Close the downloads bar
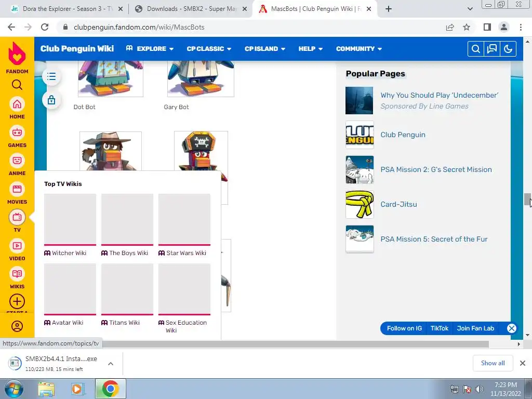The width and height of the screenshot is (532, 399). [x=523, y=363]
